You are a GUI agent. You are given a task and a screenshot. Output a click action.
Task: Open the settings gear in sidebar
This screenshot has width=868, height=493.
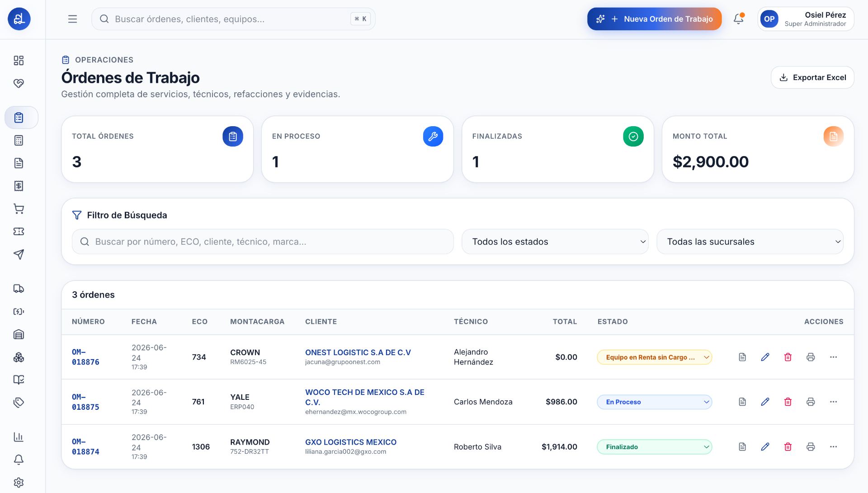coord(19,483)
